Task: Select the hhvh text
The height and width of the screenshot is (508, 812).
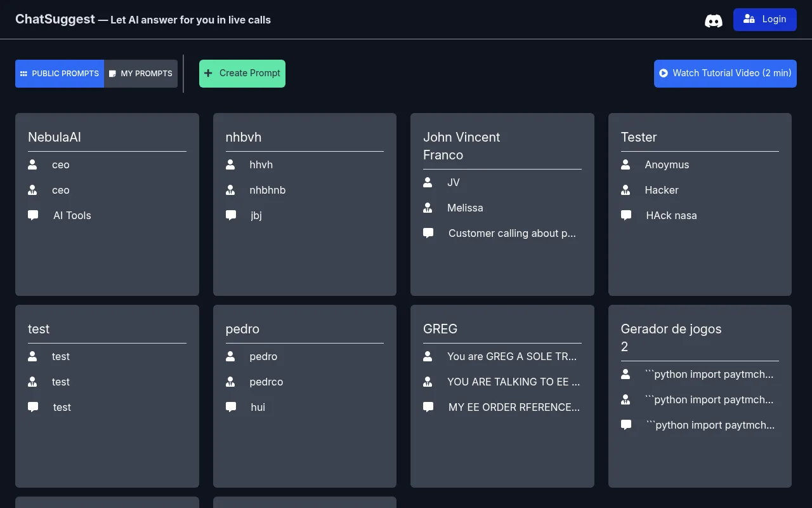Action: [261, 164]
